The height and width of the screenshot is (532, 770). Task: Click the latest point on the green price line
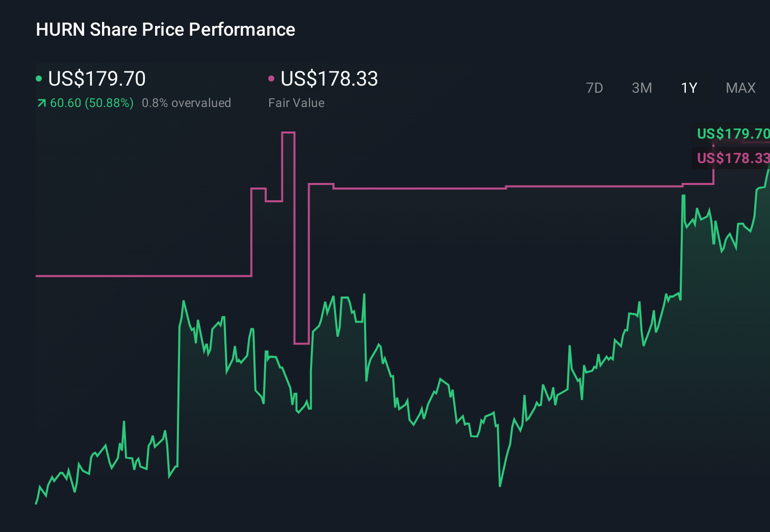click(767, 173)
